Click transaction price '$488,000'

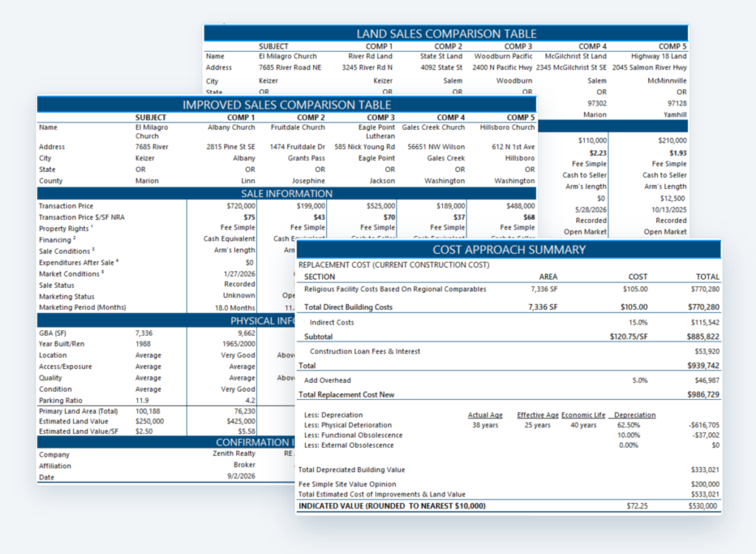click(x=520, y=207)
